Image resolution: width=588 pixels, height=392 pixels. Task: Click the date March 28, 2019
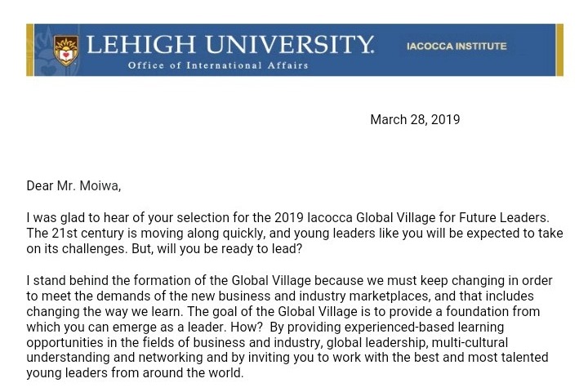pyautogui.click(x=415, y=120)
